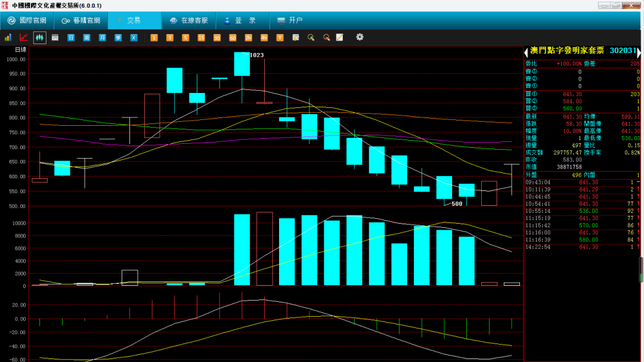Click buy price 584.00 in order book
This screenshot has width=644, height=362.
pos(572,101)
